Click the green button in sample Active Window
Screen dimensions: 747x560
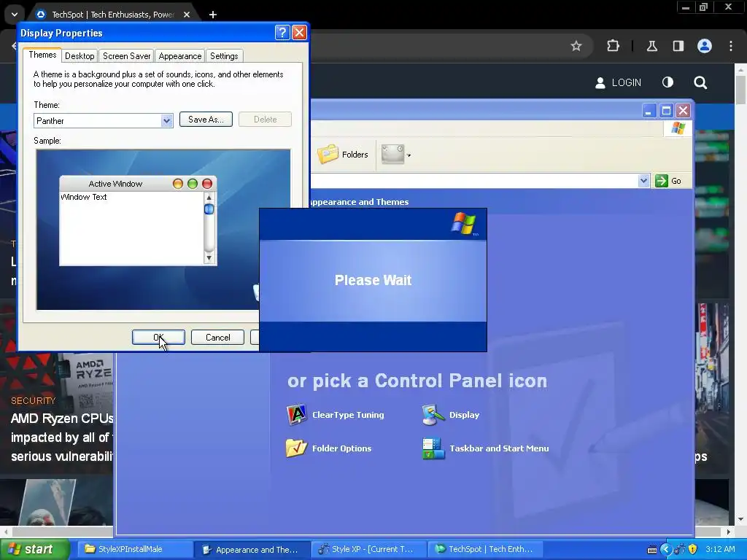click(x=193, y=184)
